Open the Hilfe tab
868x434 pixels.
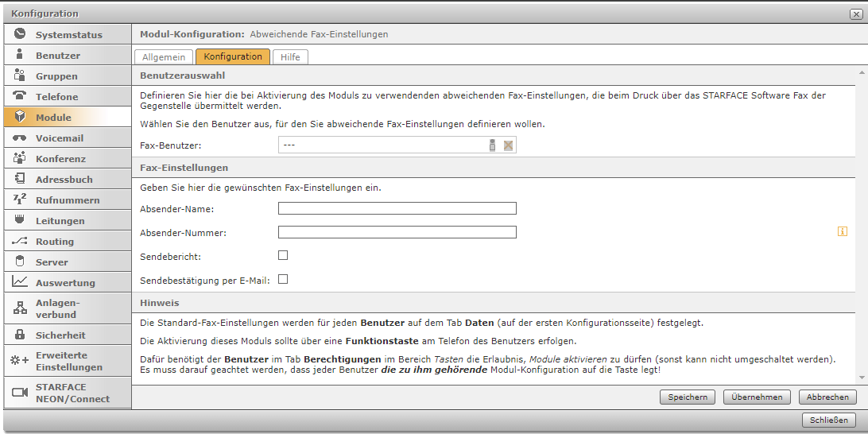290,57
